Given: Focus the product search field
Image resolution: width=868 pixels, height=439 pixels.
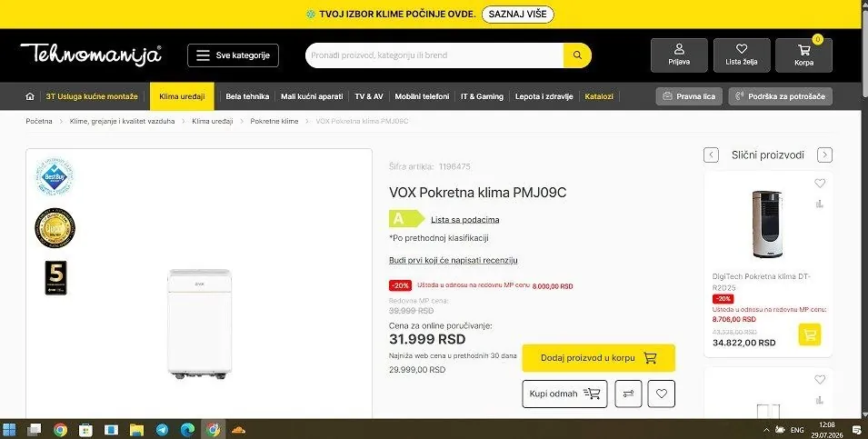Looking at the screenshot, I should click(x=434, y=55).
